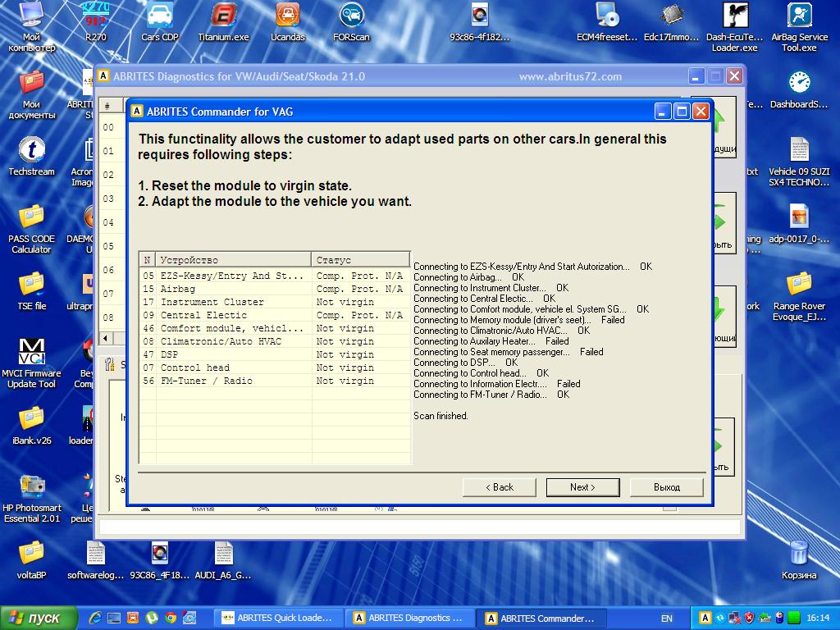The width and height of the screenshot is (840, 630).
Task: Click the N column header
Action: 148,260
